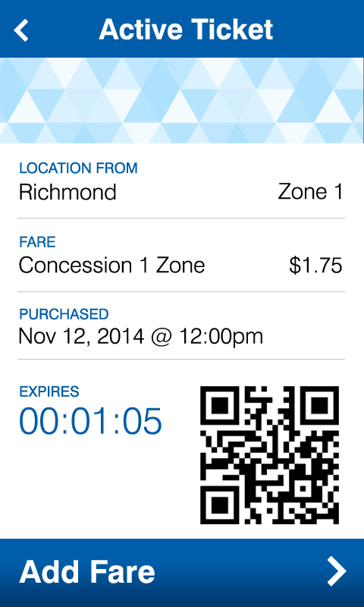This screenshot has height=607, width=364.
Task: Tap the $1.75 fare price
Action: point(315,266)
